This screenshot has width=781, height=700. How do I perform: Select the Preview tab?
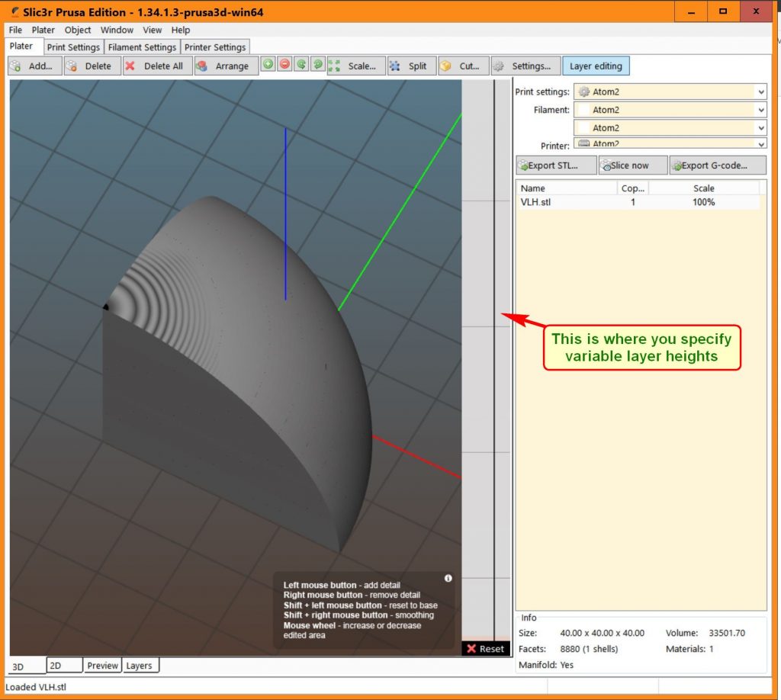(x=103, y=666)
